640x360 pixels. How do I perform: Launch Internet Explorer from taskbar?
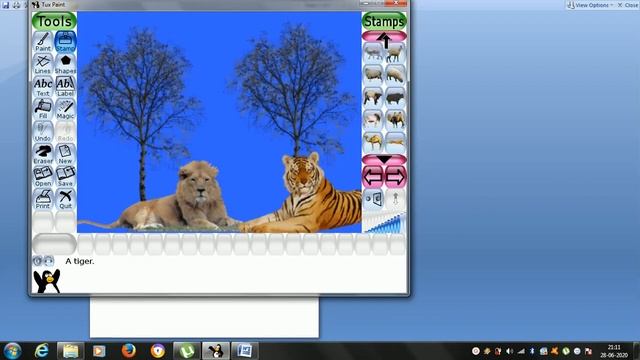click(x=41, y=351)
